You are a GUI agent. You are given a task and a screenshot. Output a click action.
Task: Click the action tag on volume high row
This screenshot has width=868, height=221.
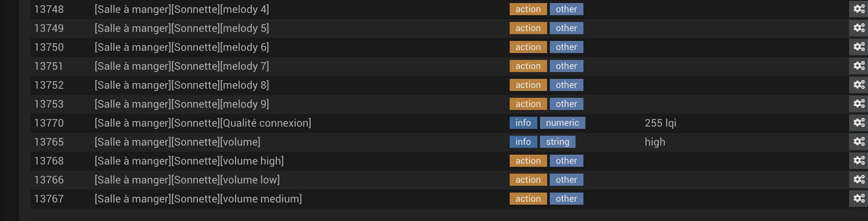[528, 161]
